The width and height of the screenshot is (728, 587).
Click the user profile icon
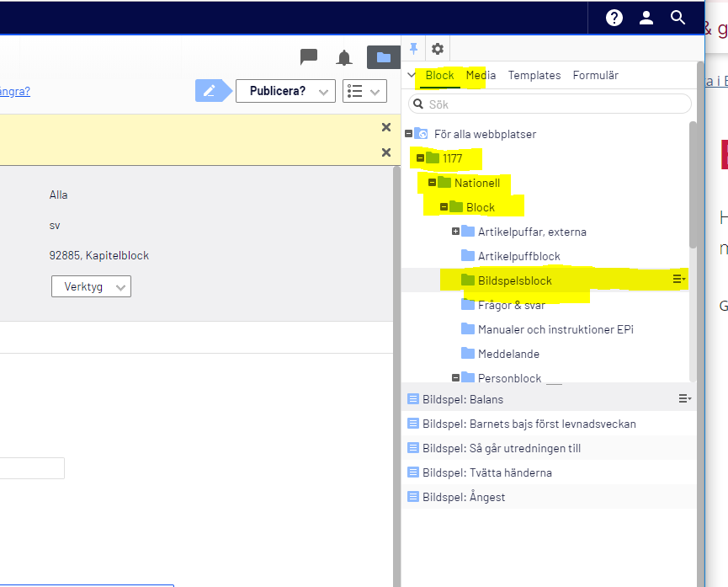646,18
